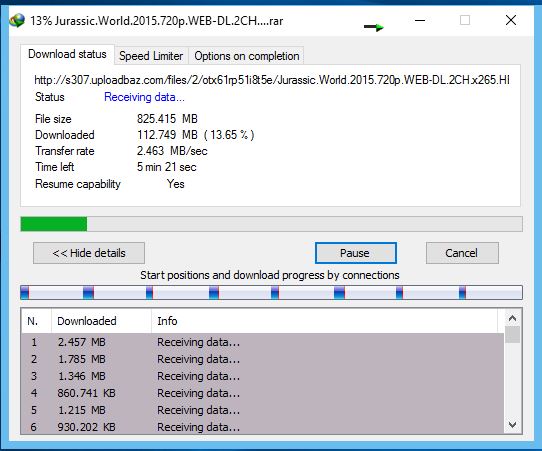Viewport: 542px width, 451px height.
Task: Click scroll up arrow in connections list
Action: pyautogui.click(x=513, y=318)
